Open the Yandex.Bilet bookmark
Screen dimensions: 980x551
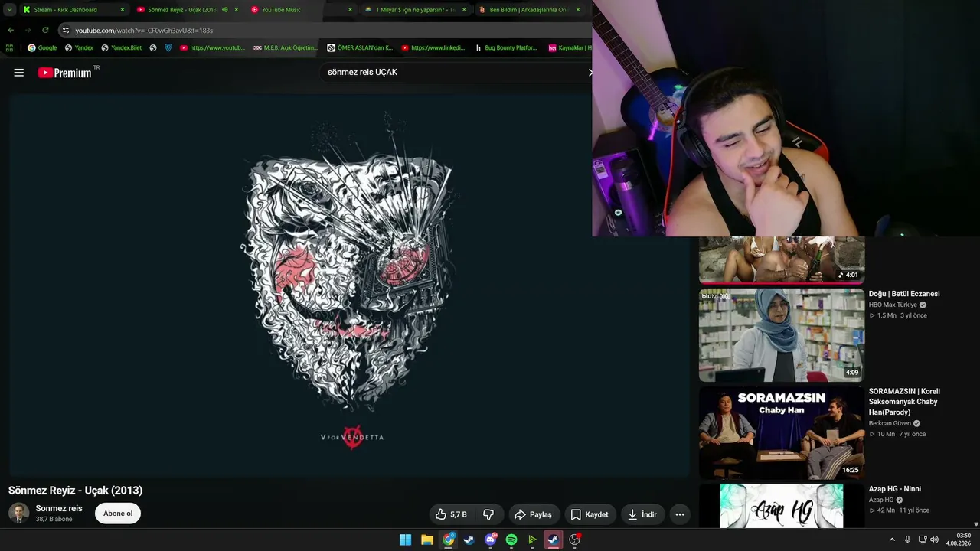click(121, 47)
